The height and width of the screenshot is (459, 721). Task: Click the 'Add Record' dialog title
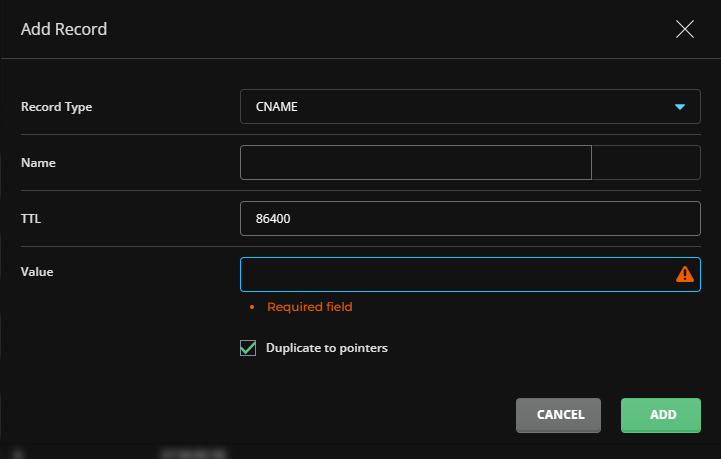[x=64, y=29]
